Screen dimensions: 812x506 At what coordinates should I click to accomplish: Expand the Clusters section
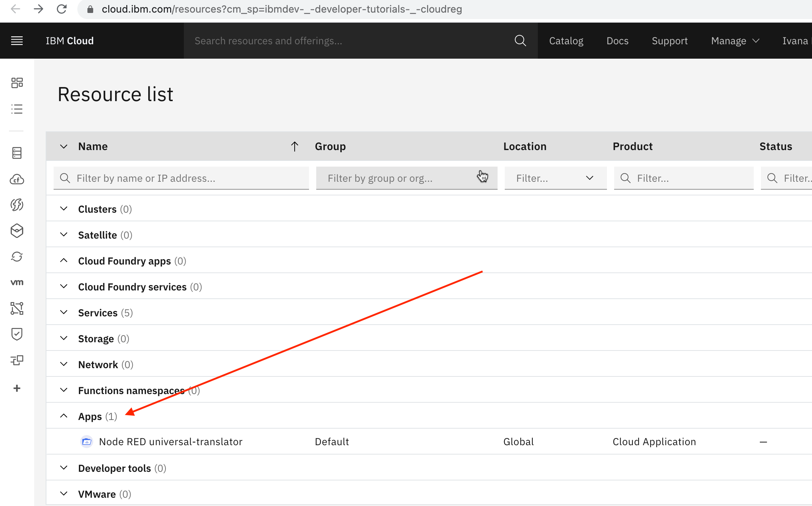[64, 209]
